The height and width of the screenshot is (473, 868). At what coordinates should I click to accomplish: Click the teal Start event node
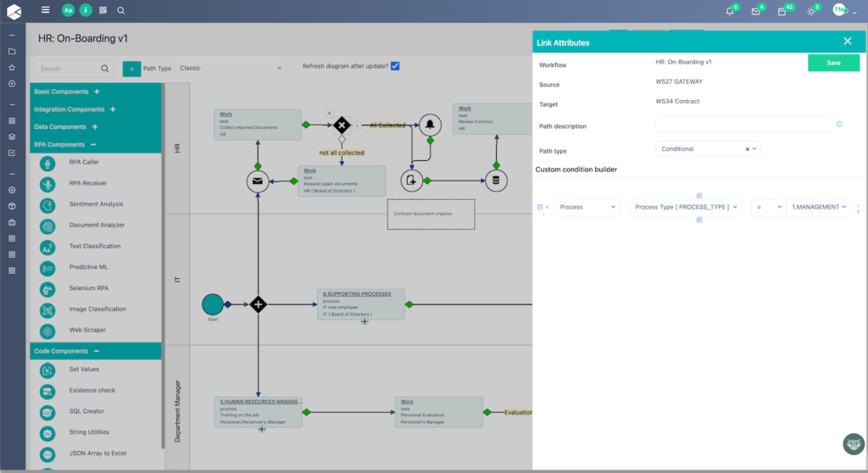213,304
